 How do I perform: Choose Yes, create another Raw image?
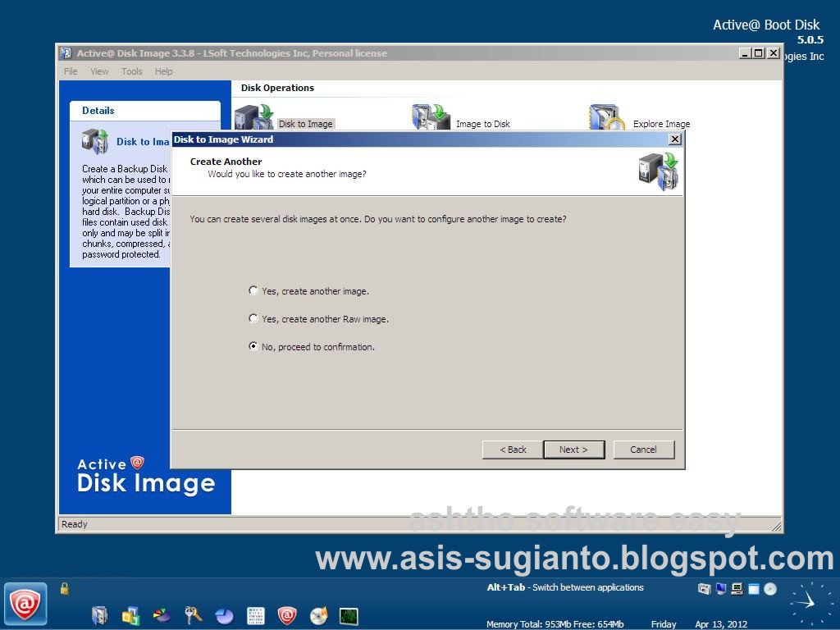253,318
